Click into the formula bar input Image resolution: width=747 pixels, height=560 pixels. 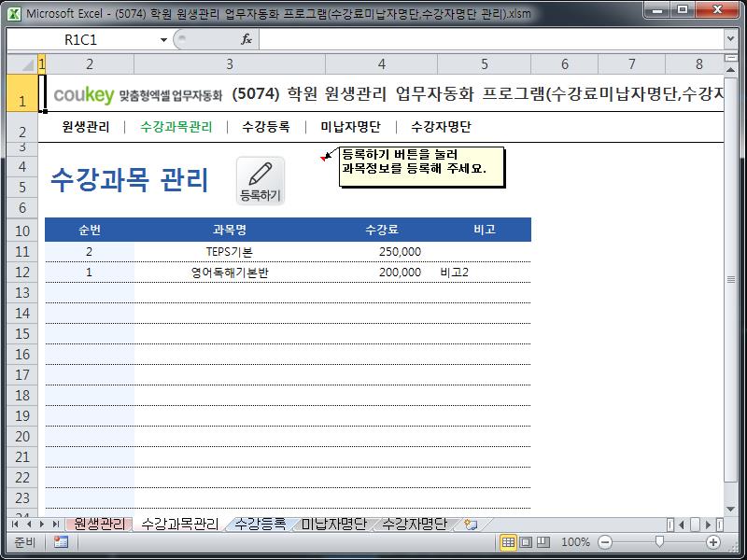click(491, 39)
